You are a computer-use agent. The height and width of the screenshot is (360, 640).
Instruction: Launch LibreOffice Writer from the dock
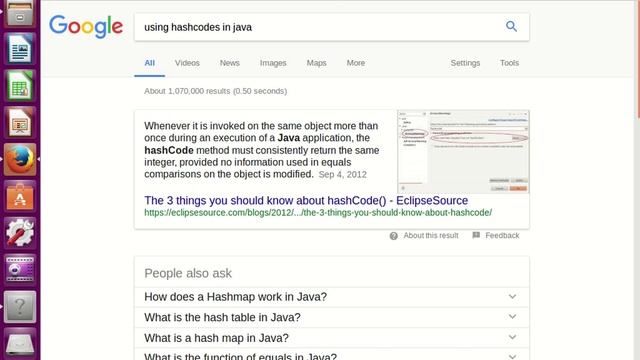[x=20, y=49]
